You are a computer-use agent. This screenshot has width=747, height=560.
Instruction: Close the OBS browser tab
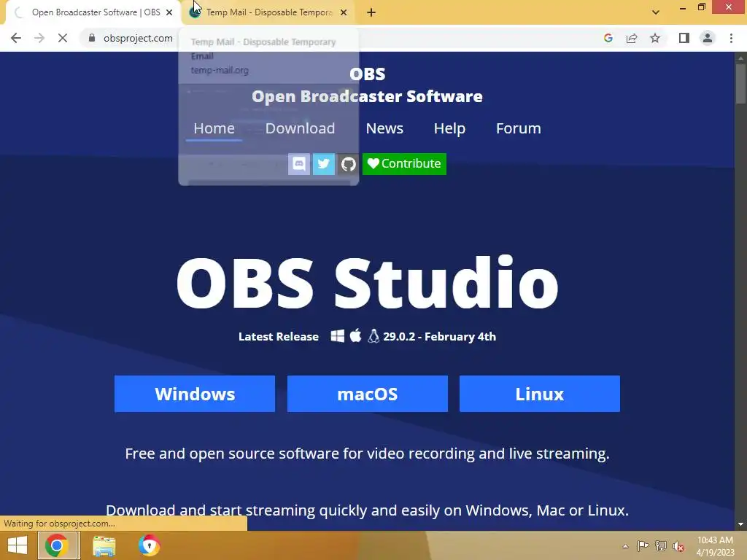(x=169, y=12)
